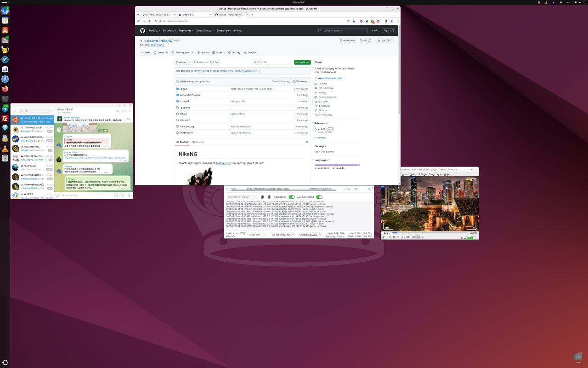Open the routing dropdown beside 'Do not change sys'
This screenshot has height=368, width=588.
coord(310,235)
